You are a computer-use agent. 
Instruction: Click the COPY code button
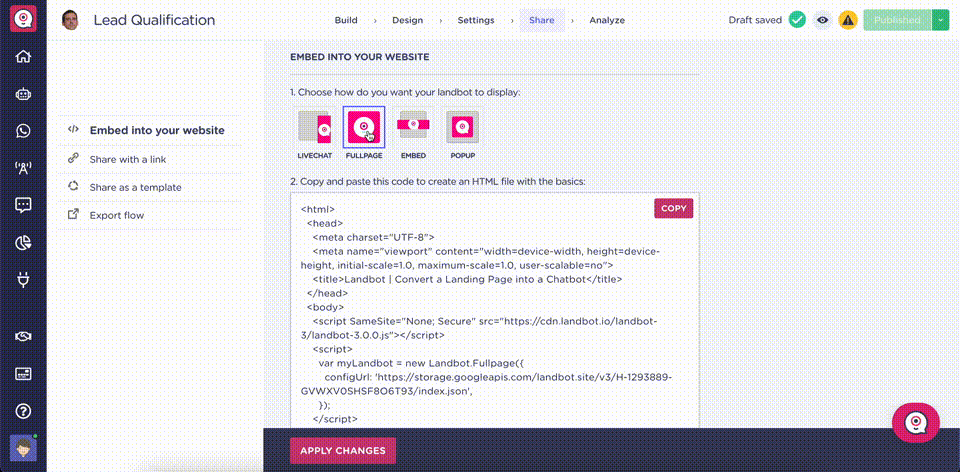click(x=673, y=208)
